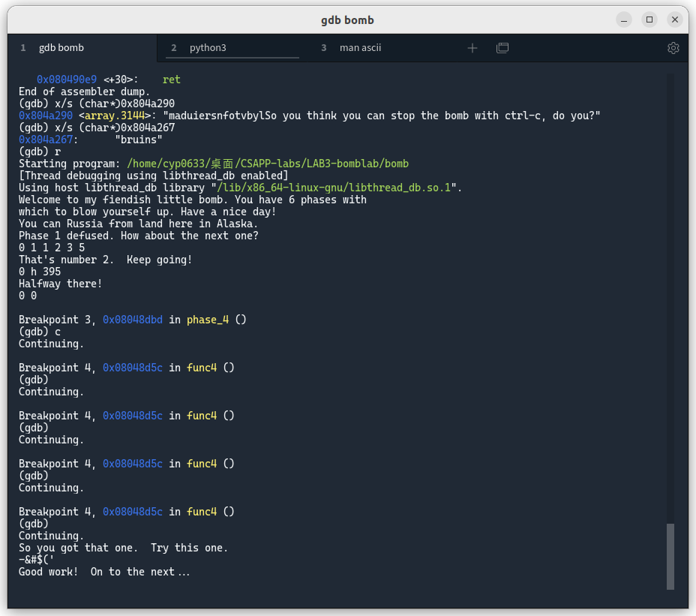Open a new terminal tab with plus icon

[472, 48]
